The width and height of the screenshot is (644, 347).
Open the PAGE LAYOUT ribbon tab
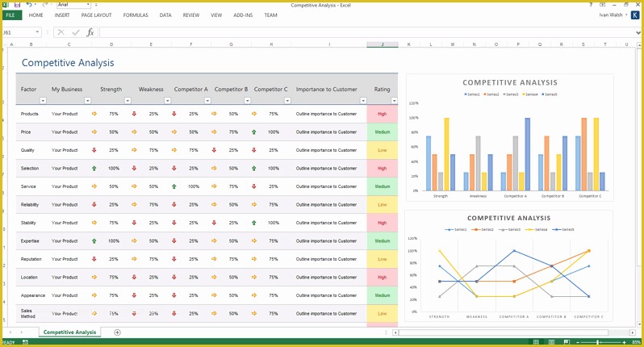pyautogui.click(x=96, y=15)
